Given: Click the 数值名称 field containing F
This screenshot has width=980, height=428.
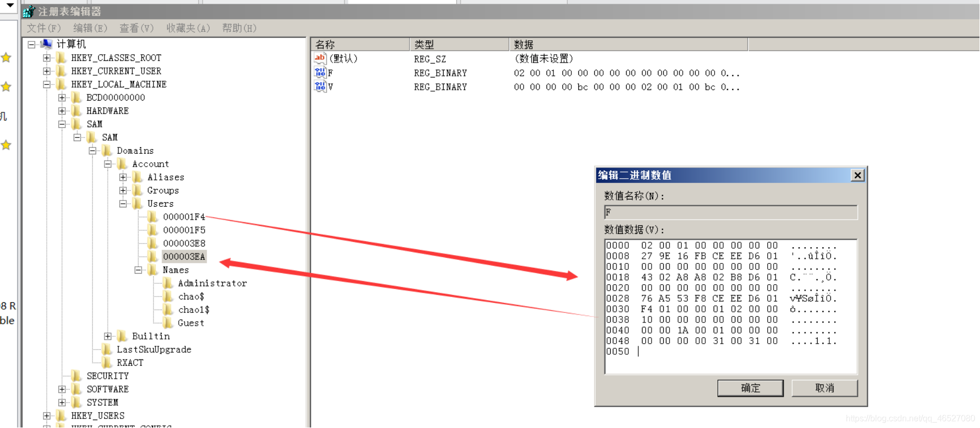Looking at the screenshot, I should tap(731, 212).
